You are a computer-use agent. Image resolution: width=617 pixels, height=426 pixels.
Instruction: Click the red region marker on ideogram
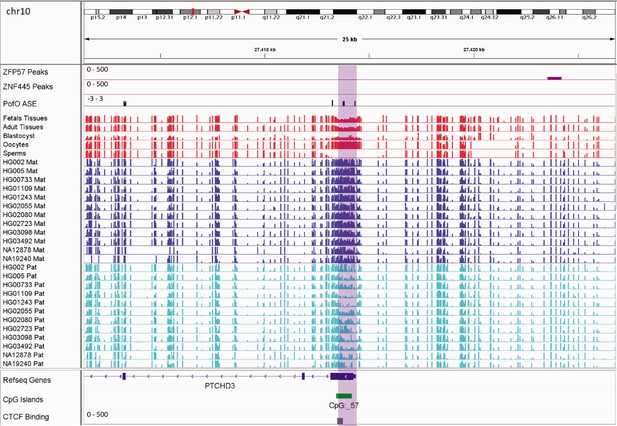click(x=193, y=12)
